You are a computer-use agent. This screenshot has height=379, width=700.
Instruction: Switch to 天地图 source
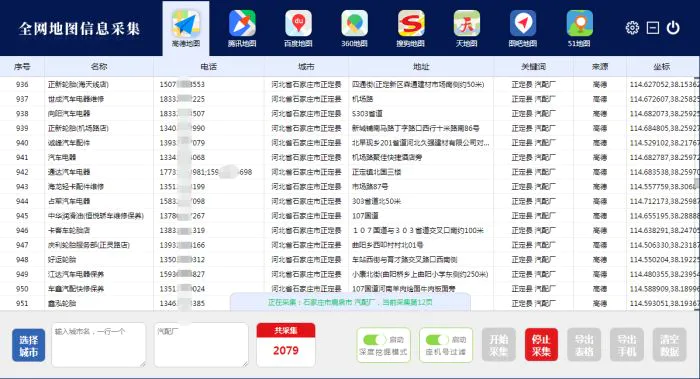click(x=467, y=29)
